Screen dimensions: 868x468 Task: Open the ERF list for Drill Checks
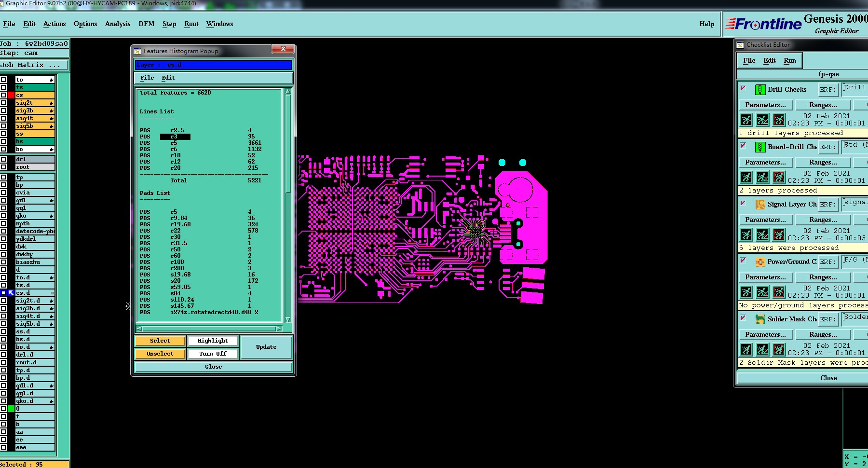pyautogui.click(x=827, y=89)
